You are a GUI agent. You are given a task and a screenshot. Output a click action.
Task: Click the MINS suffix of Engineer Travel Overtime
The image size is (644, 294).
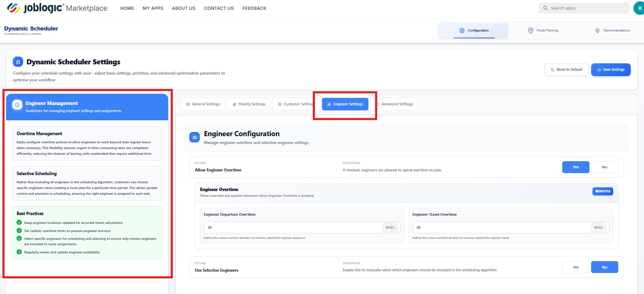tap(599, 228)
